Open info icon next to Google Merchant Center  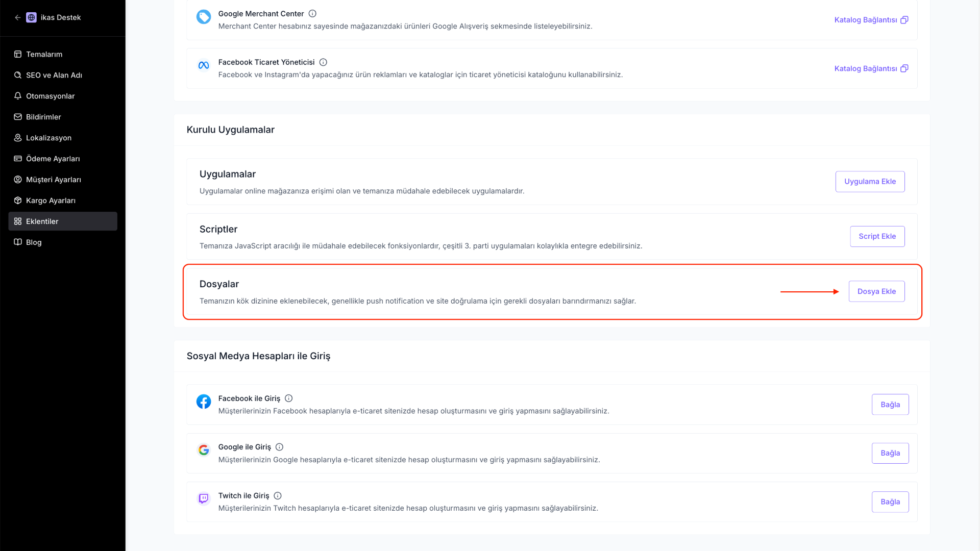[312, 14]
